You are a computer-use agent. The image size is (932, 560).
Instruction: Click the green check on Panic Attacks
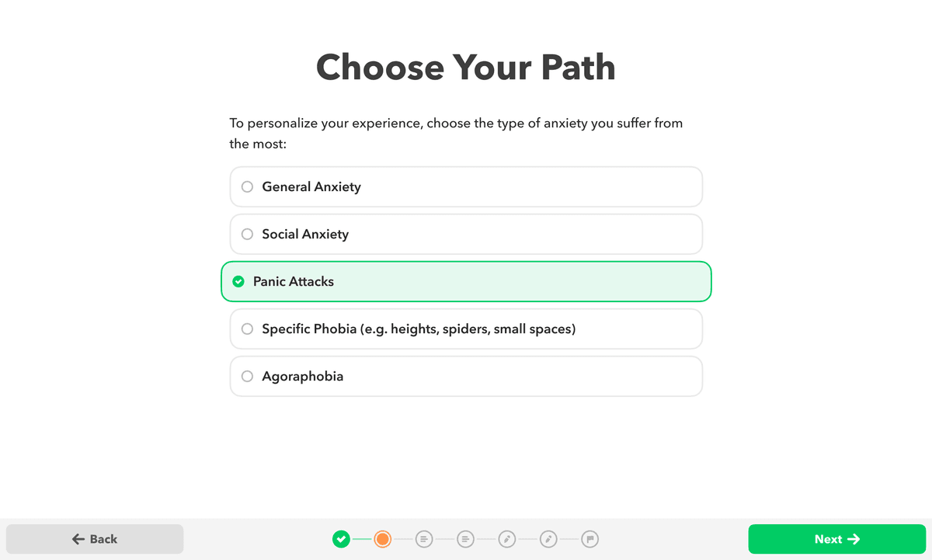click(238, 281)
